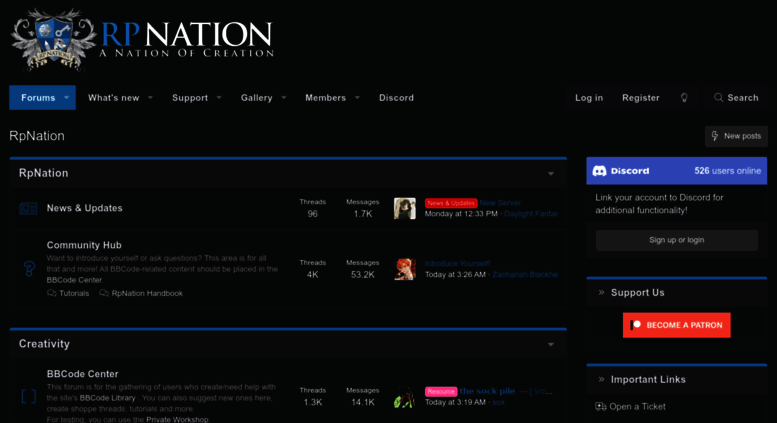Click the 526 users online text
Viewport: 777px width, 423px height.
pos(727,171)
